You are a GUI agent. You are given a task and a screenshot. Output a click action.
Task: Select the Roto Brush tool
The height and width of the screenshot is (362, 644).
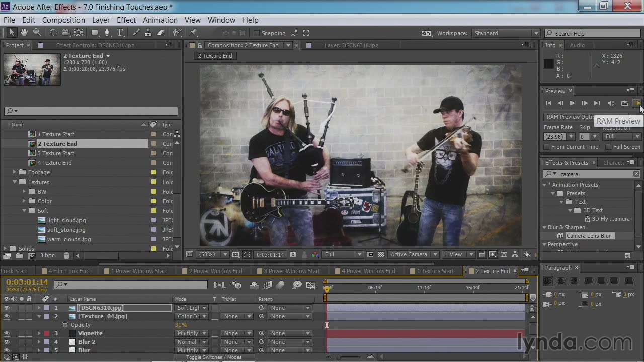click(x=177, y=33)
